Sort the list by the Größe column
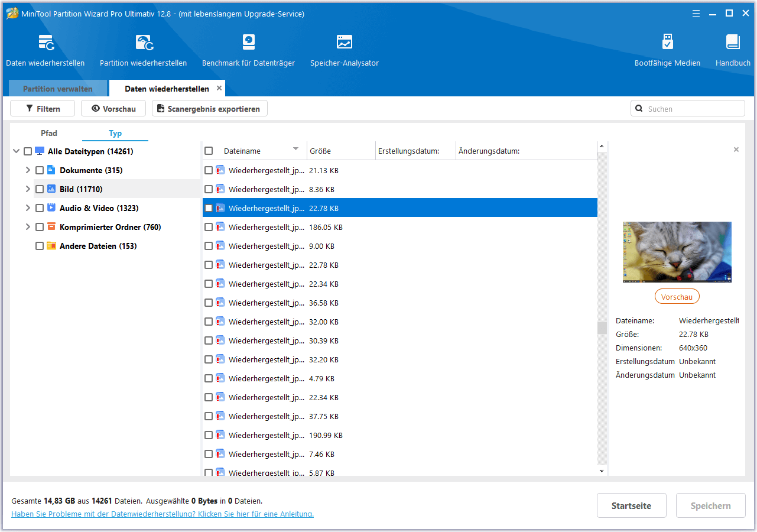 pyautogui.click(x=341, y=151)
